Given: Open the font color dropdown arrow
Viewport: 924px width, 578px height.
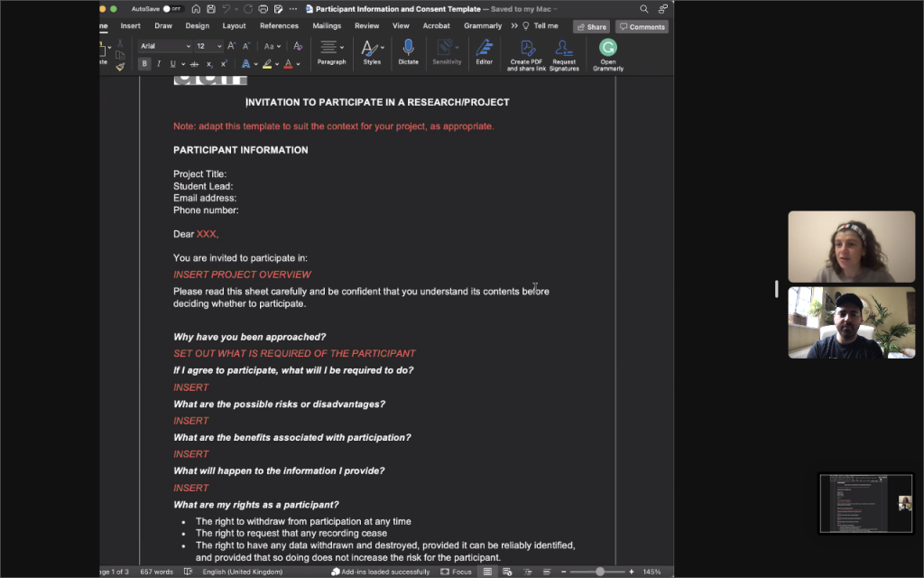Looking at the screenshot, I should 298,64.
